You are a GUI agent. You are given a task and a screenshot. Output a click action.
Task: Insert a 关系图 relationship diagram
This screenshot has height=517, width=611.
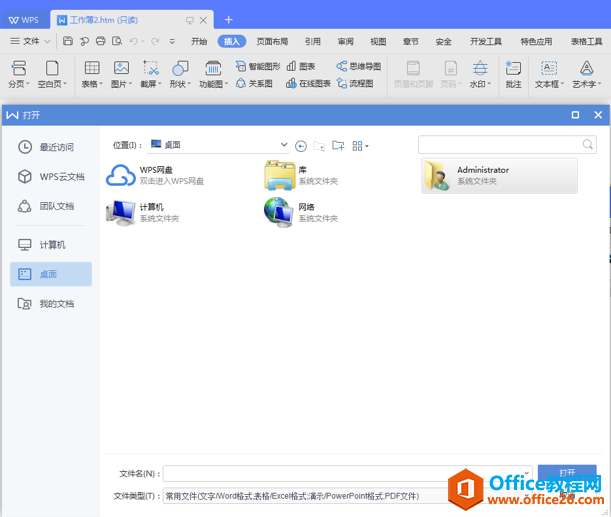[x=254, y=83]
